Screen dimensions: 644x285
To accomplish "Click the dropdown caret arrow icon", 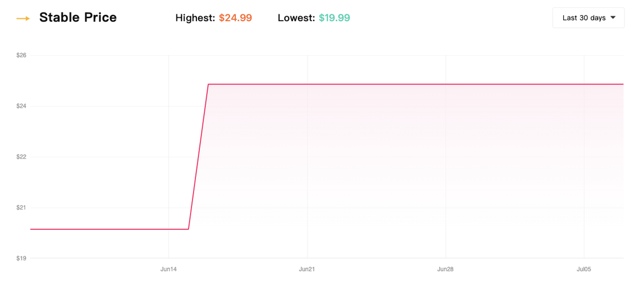I will [x=613, y=18].
